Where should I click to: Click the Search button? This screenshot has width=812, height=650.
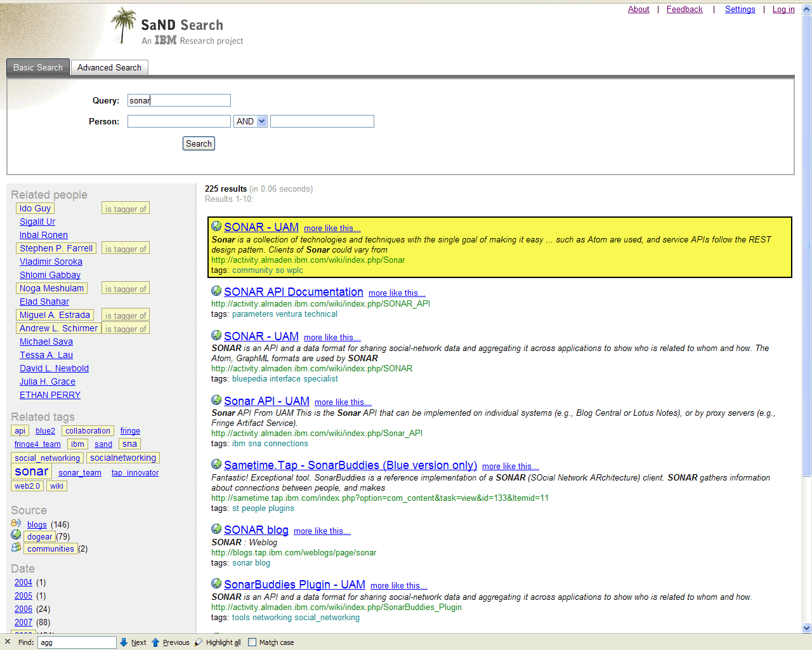199,143
